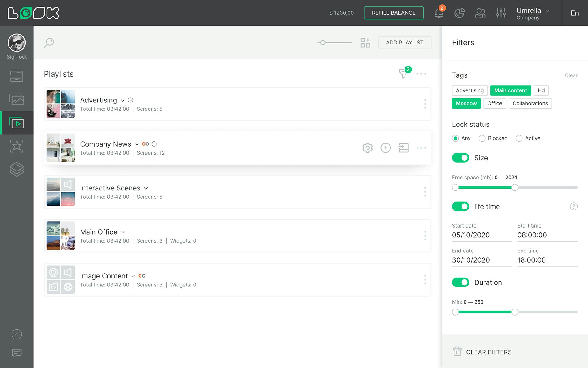This screenshot has height=368, width=588.
Task: Open the playlists section in sidebar
Action: point(17,123)
